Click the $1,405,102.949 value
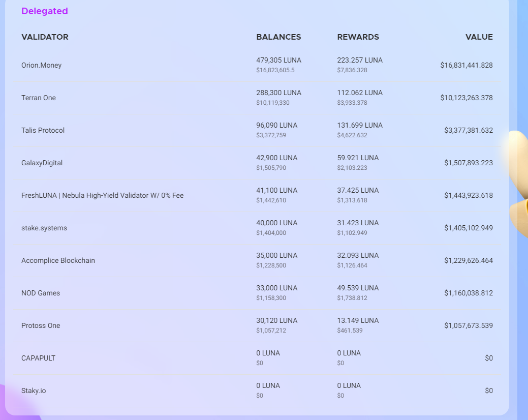The width and height of the screenshot is (528, 420). tap(469, 228)
